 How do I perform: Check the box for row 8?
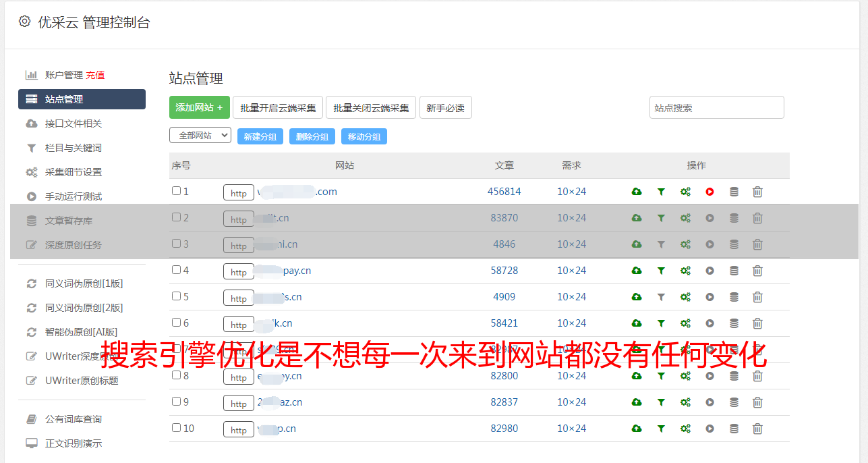click(176, 375)
